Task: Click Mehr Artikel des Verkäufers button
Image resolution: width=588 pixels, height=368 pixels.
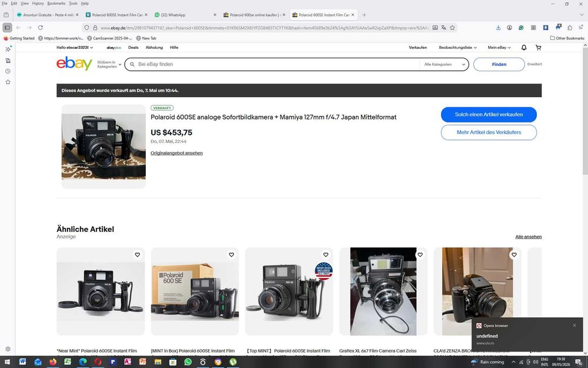Action: 489,132
